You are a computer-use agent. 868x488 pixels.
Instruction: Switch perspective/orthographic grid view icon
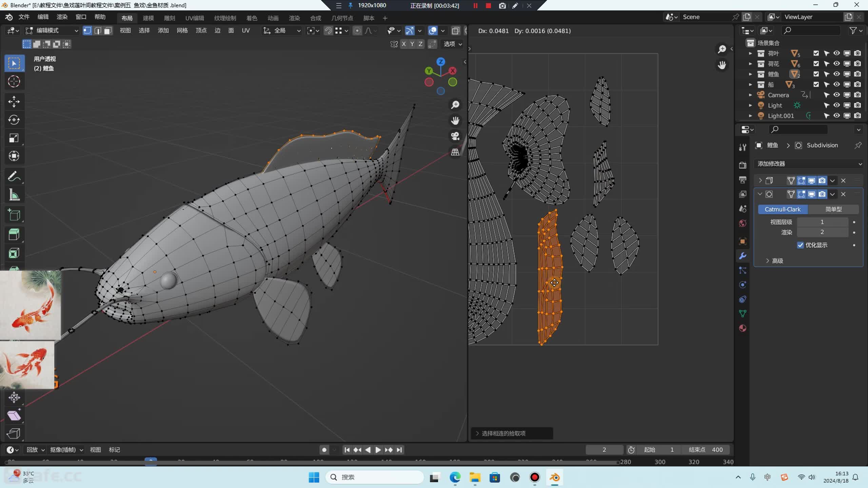pyautogui.click(x=455, y=152)
